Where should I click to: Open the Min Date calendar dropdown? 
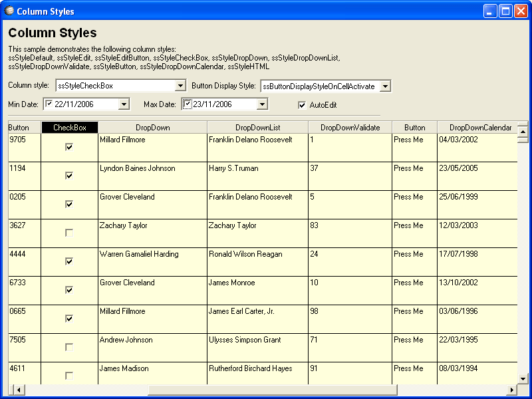pyautogui.click(x=123, y=104)
